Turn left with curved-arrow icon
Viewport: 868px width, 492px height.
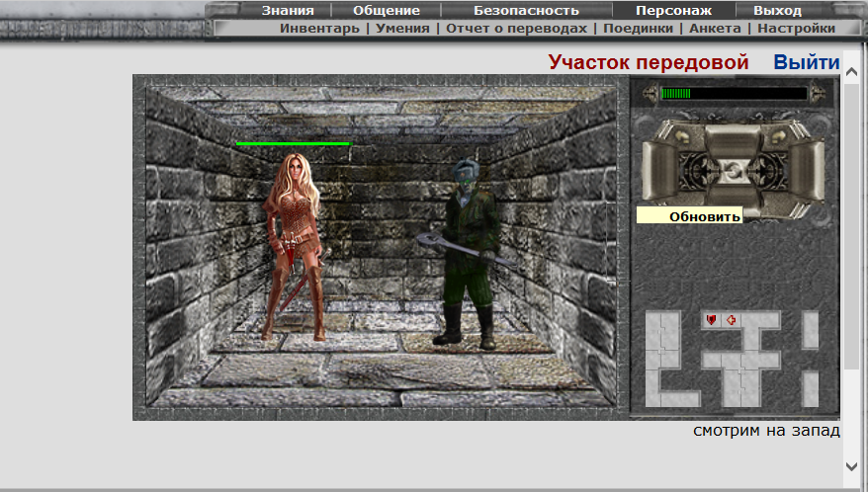pyautogui.click(x=681, y=136)
